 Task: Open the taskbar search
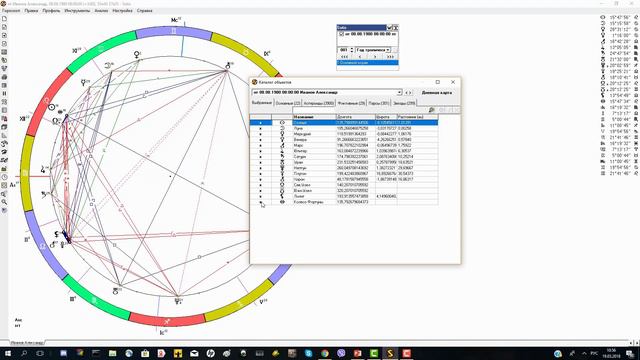[x=24, y=353]
